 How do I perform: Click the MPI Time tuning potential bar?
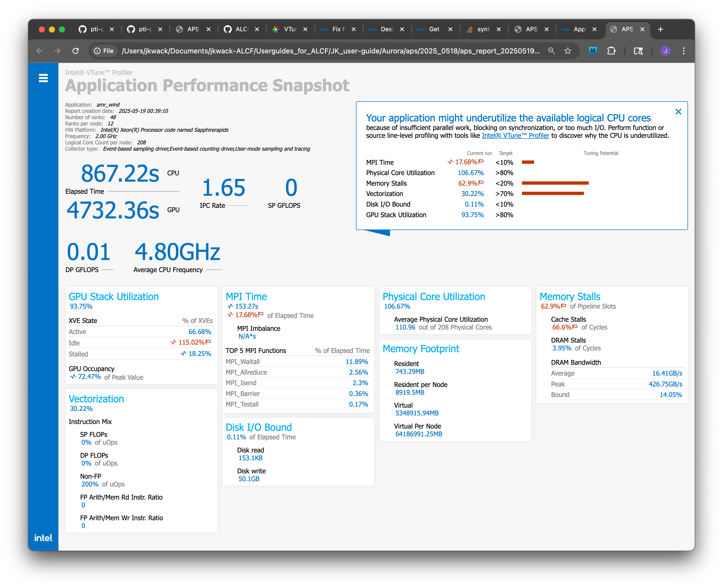[x=528, y=162]
